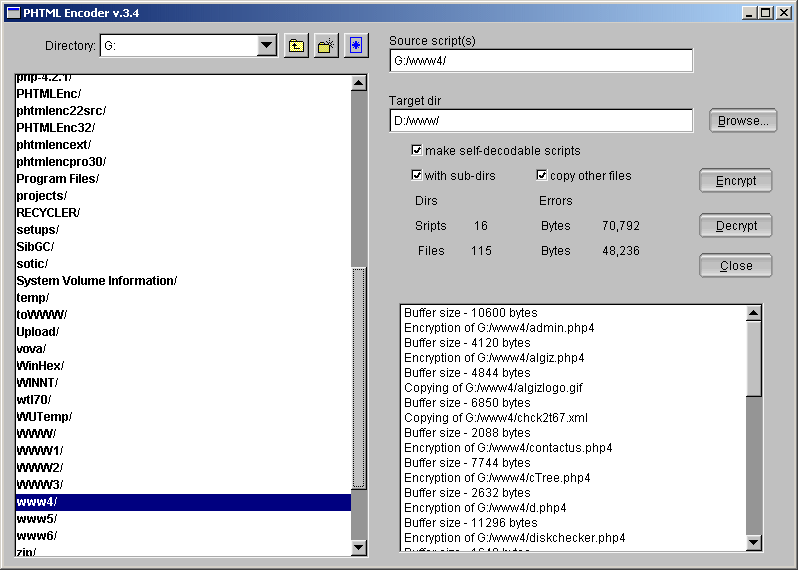Close the dialog with Close button
The image size is (798, 570).
736,266
